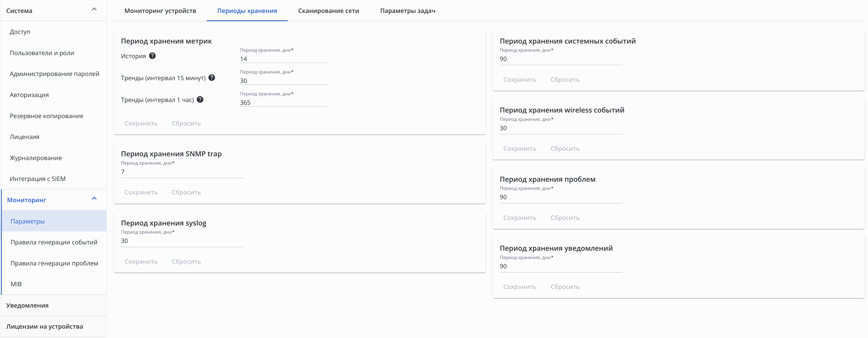Click Сохранить under syslog storage period
Viewport: 868px width, 338px height.
pos(141,262)
